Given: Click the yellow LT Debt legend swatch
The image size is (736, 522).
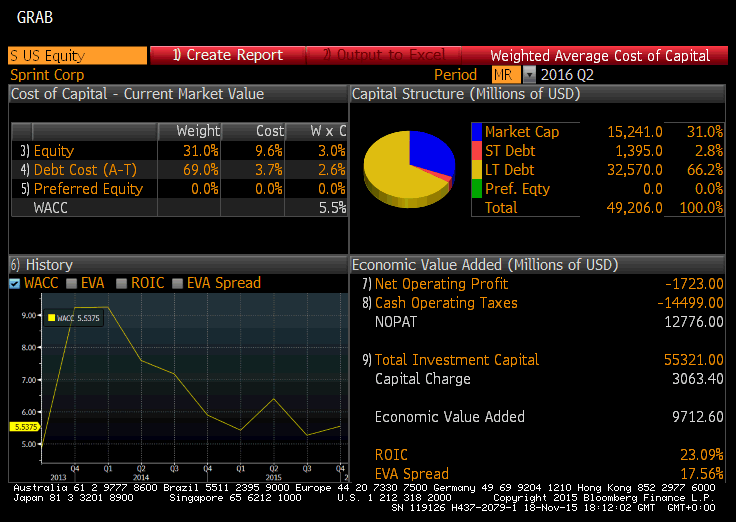Looking at the screenshot, I should [x=476, y=169].
